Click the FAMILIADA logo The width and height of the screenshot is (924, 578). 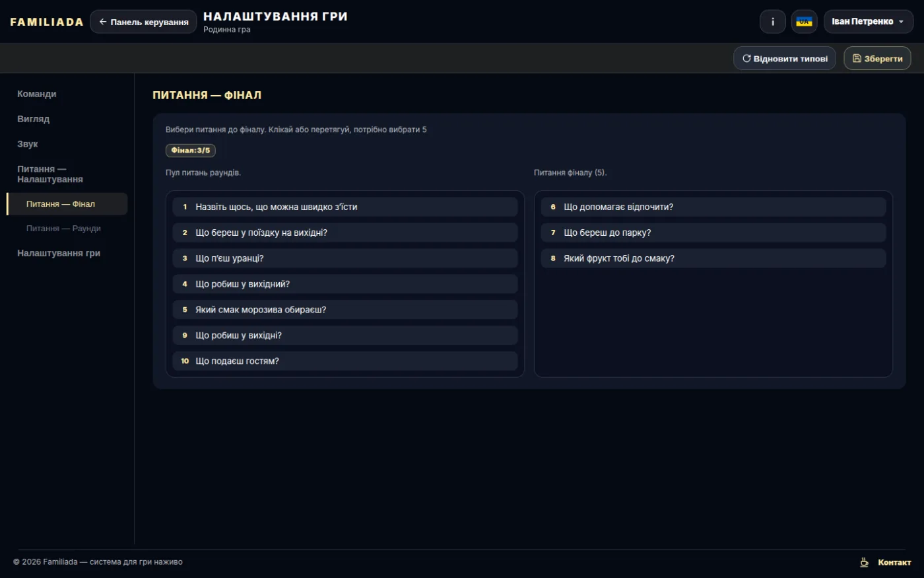click(x=47, y=22)
